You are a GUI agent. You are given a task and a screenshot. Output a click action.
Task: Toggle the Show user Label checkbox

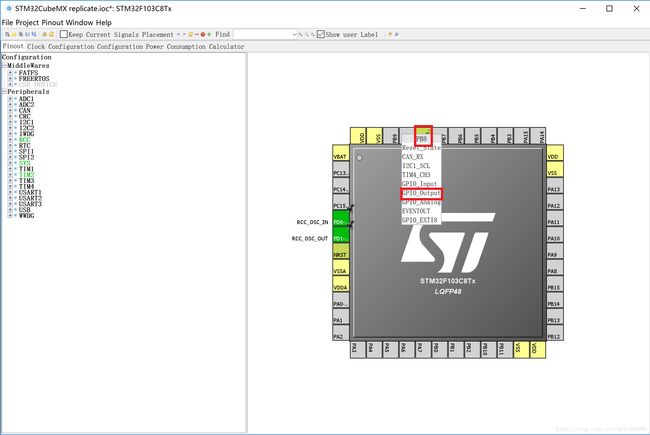pos(320,34)
